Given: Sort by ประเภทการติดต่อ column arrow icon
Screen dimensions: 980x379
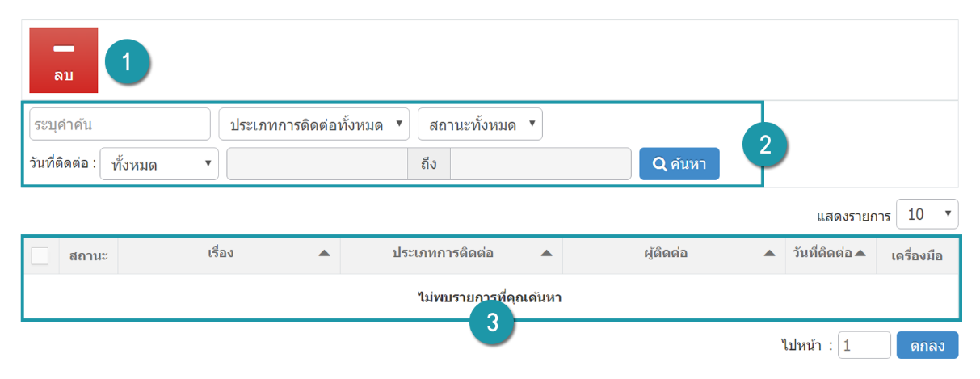Looking at the screenshot, I should (x=546, y=254).
